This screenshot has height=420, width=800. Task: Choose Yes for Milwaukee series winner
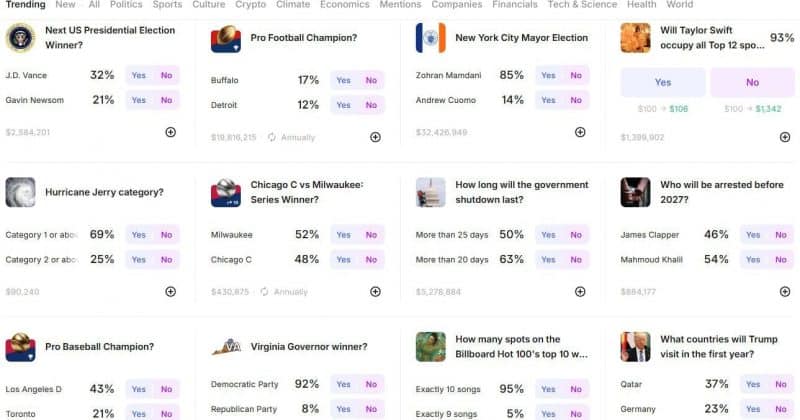(343, 235)
